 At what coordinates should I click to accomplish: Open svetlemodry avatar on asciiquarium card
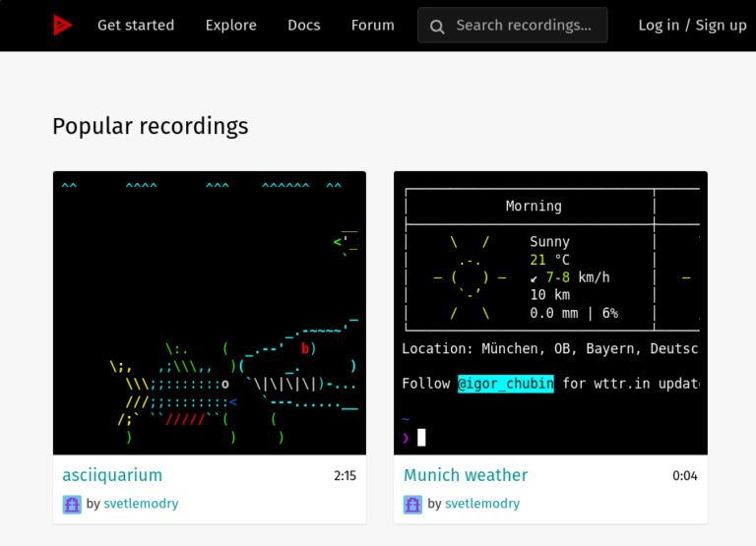(x=72, y=505)
